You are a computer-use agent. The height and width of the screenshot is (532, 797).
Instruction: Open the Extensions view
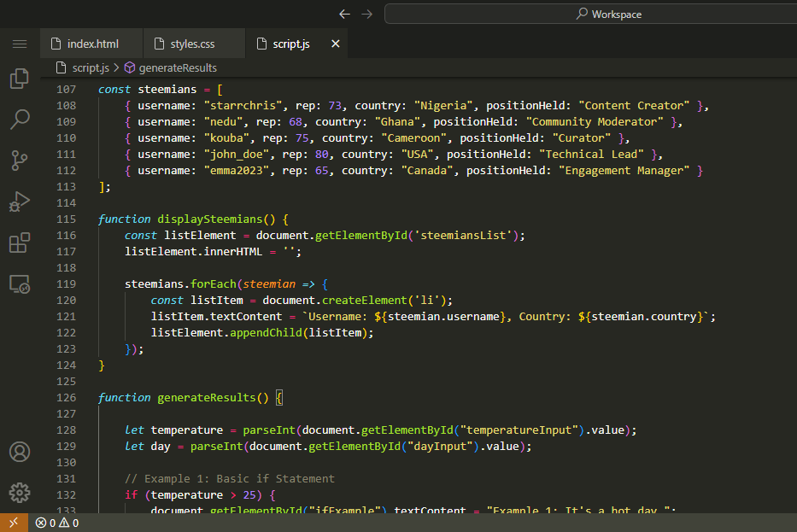[x=20, y=243]
